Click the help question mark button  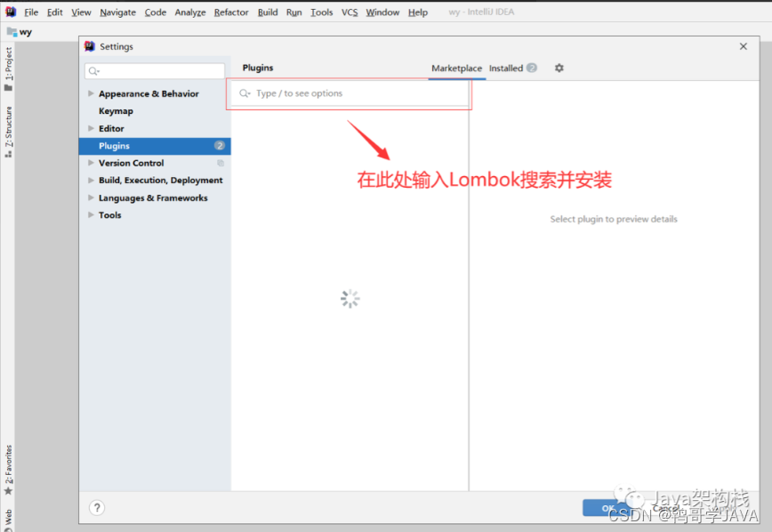coord(97,508)
